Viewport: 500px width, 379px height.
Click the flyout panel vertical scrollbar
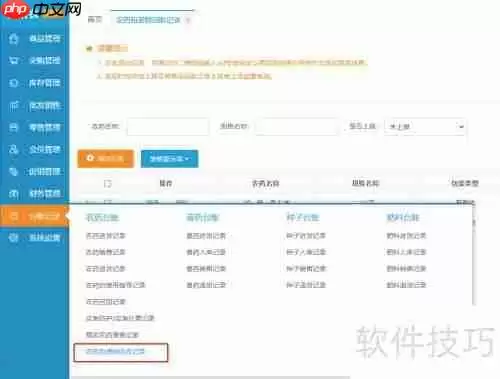tap(474, 255)
